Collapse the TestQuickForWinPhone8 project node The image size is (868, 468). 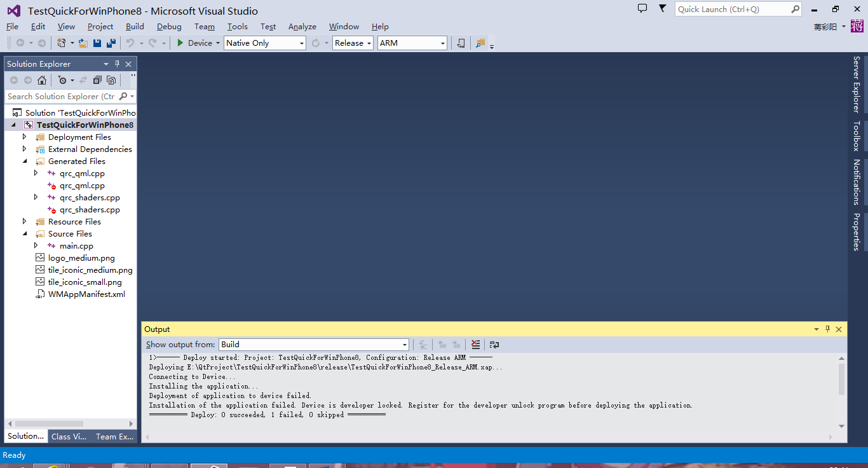pyautogui.click(x=13, y=125)
